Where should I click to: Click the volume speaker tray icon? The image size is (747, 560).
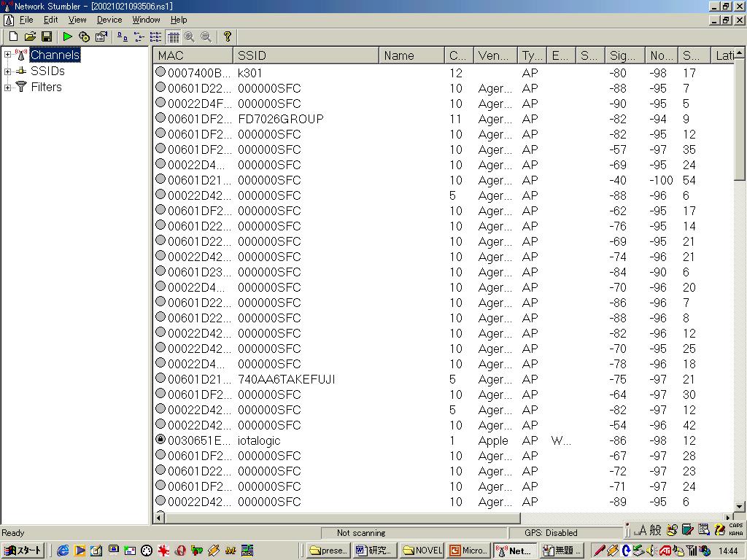pyautogui.click(x=651, y=551)
